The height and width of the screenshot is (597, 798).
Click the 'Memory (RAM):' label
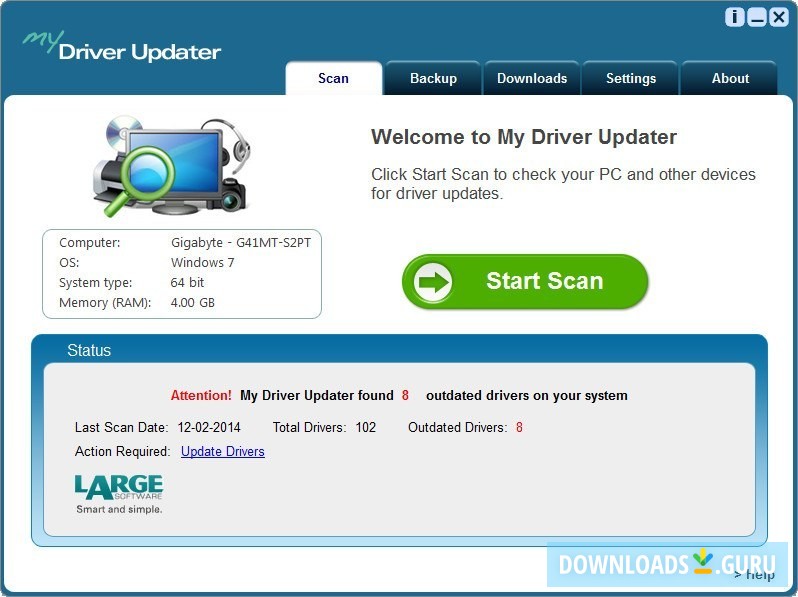(x=105, y=303)
